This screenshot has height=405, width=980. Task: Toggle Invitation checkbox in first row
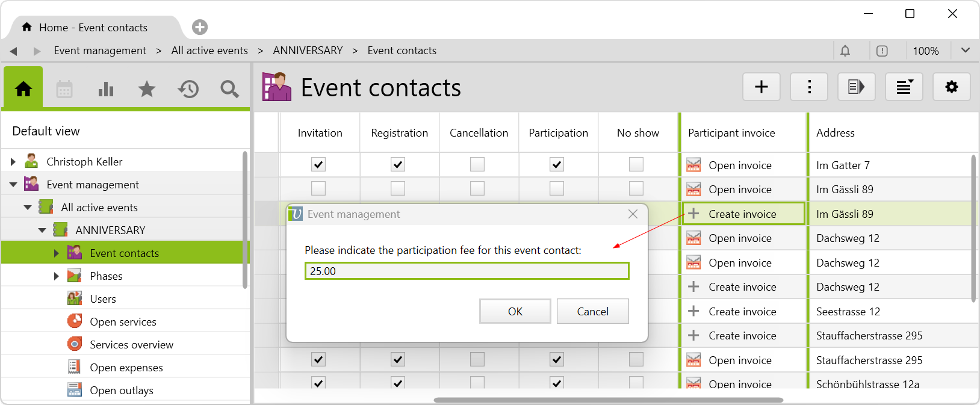click(318, 164)
